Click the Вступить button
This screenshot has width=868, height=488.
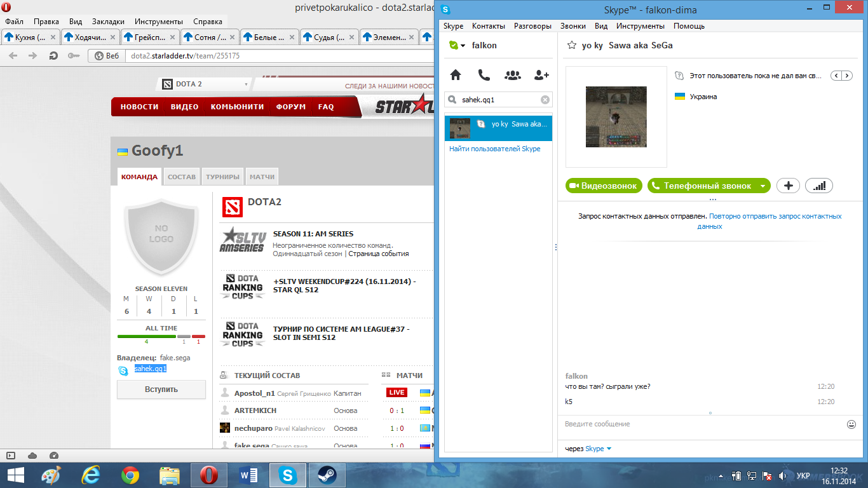point(161,389)
